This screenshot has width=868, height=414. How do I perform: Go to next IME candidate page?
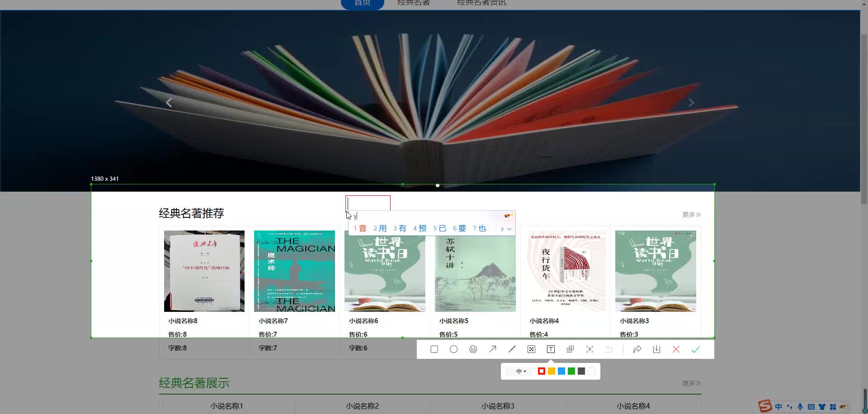pos(502,229)
